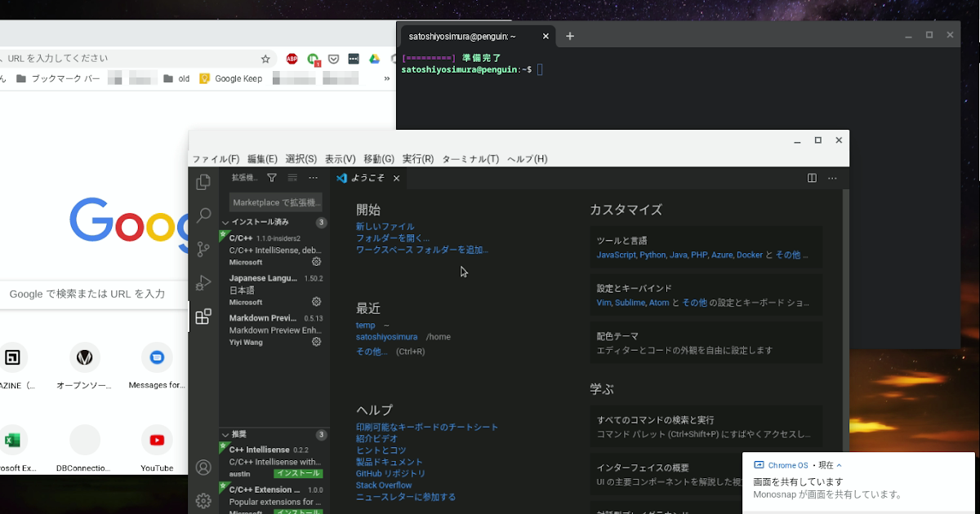Open the ターミナル(T) menu
This screenshot has height=514, width=980.
pyautogui.click(x=470, y=159)
